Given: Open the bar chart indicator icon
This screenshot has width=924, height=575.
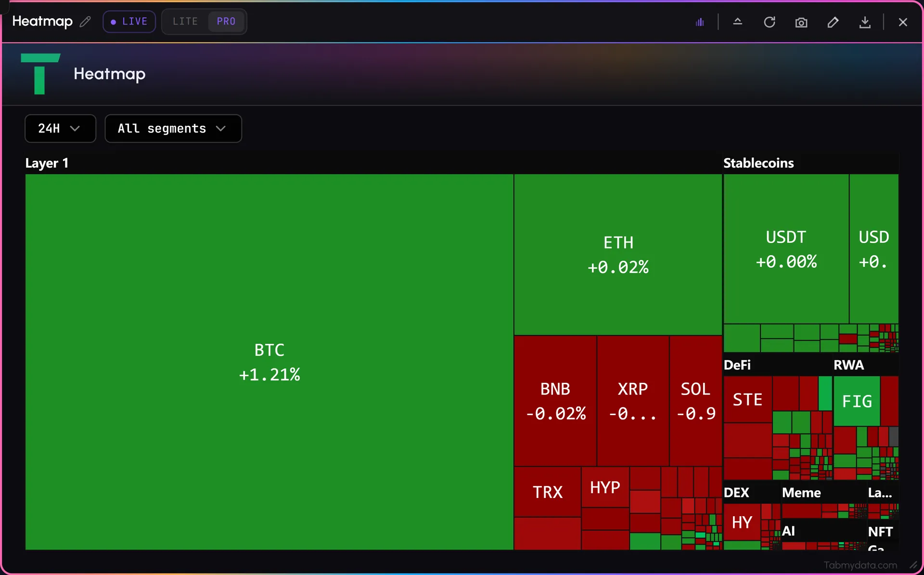Looking at the screenshot, I should (700, 22).
